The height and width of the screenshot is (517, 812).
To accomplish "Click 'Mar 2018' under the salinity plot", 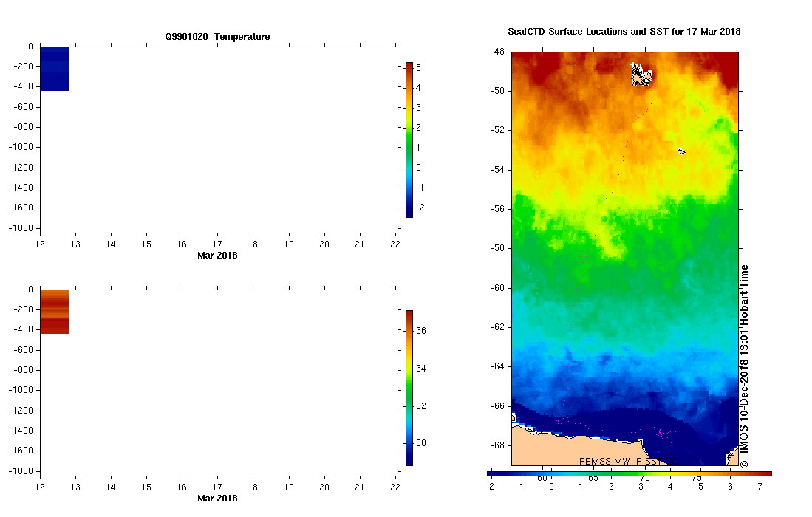I will pos(217,499).
